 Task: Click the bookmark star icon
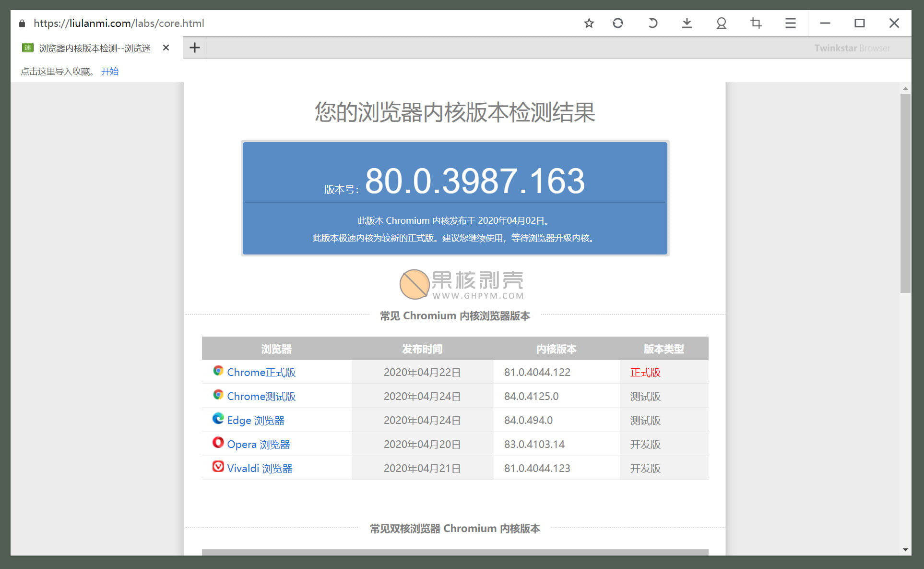(x=589, y=23)
